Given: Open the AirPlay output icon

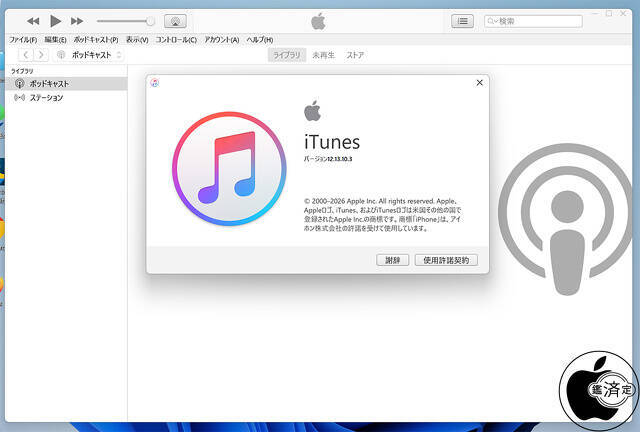Looking at the screenshot, I should point(175,21).
